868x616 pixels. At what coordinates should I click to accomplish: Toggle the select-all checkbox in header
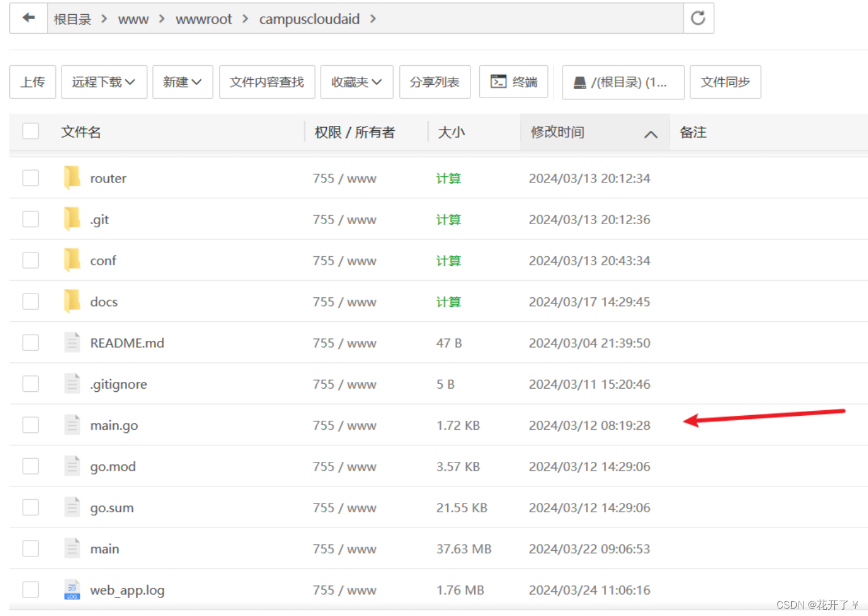click(31, 131)
